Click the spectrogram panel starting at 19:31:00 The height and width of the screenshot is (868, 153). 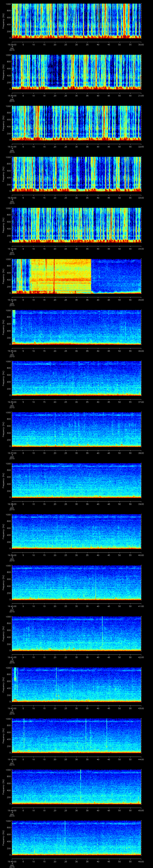coord(77,123)
